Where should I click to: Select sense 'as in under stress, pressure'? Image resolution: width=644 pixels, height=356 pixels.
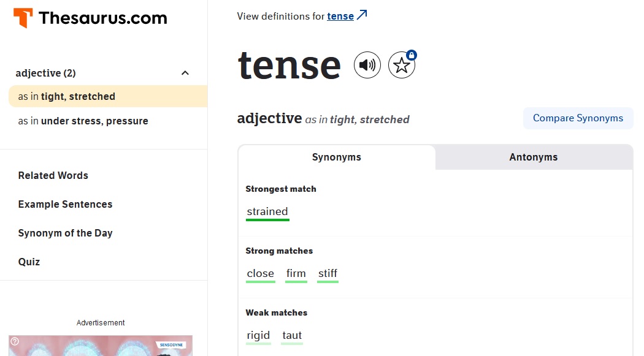click(82, 121)
